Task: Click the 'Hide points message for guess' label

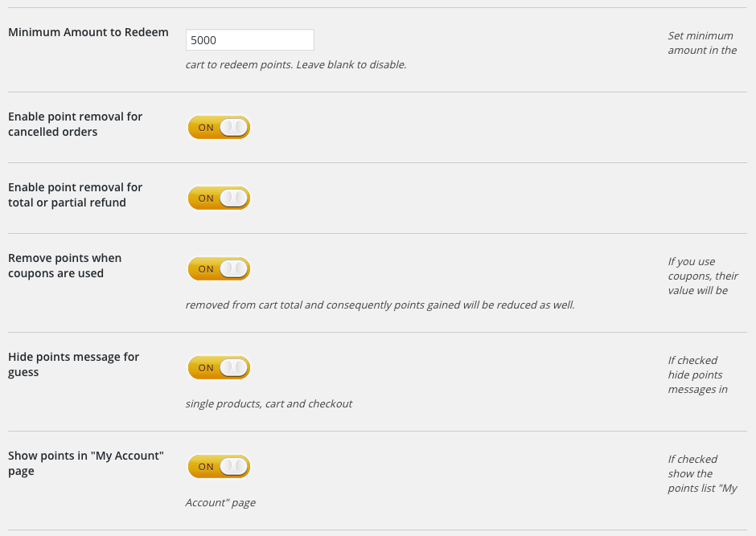Action: [73, 364]
